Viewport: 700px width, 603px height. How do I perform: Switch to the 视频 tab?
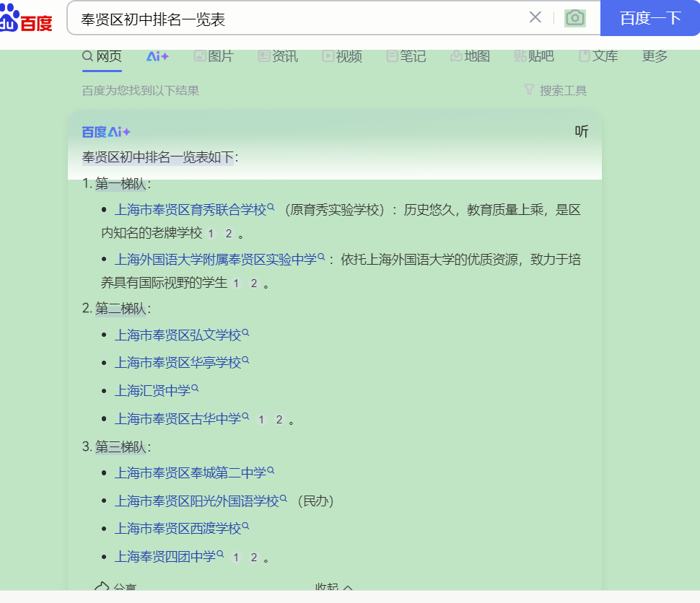(x=342, y=56)
